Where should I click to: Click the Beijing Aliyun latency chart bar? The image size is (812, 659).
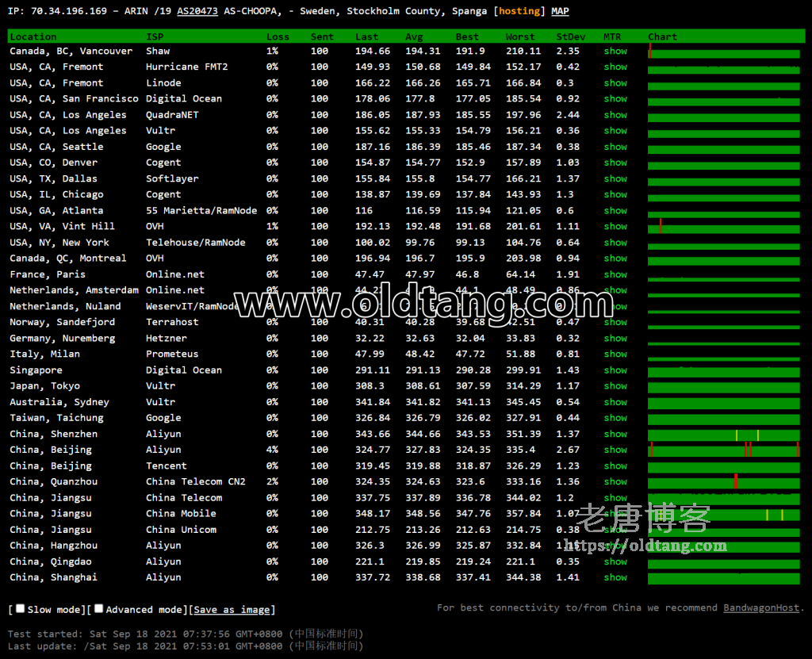click(x=723, y=450)
